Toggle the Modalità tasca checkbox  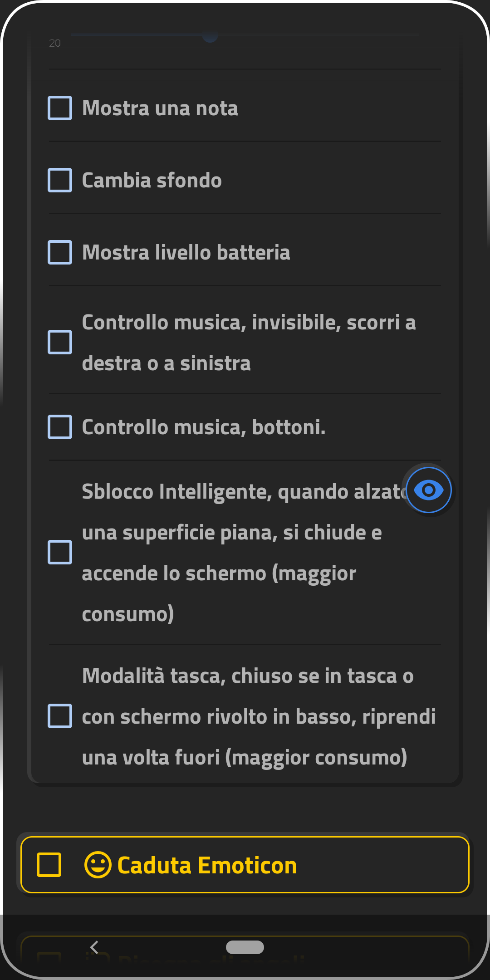point(60,716)
